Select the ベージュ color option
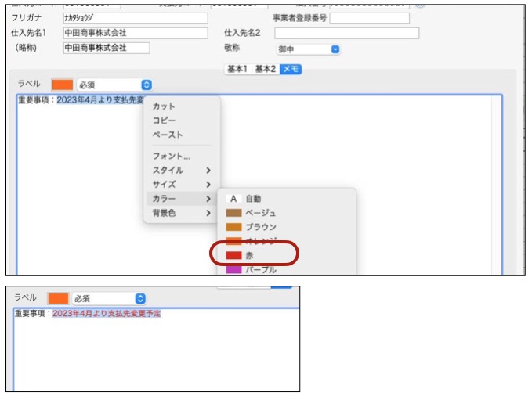This screenshot has width=532, height=396. click(260, 213)
